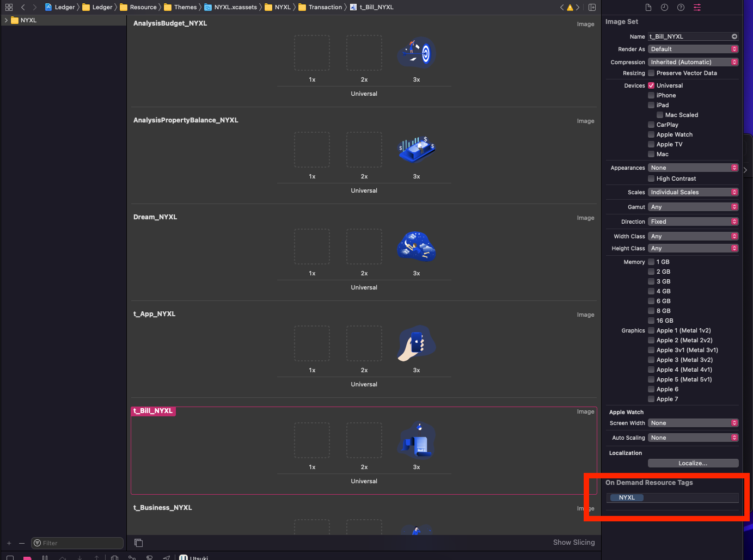
Task: Click the yellow warning issue icon
Action: (x=570, y=7)
